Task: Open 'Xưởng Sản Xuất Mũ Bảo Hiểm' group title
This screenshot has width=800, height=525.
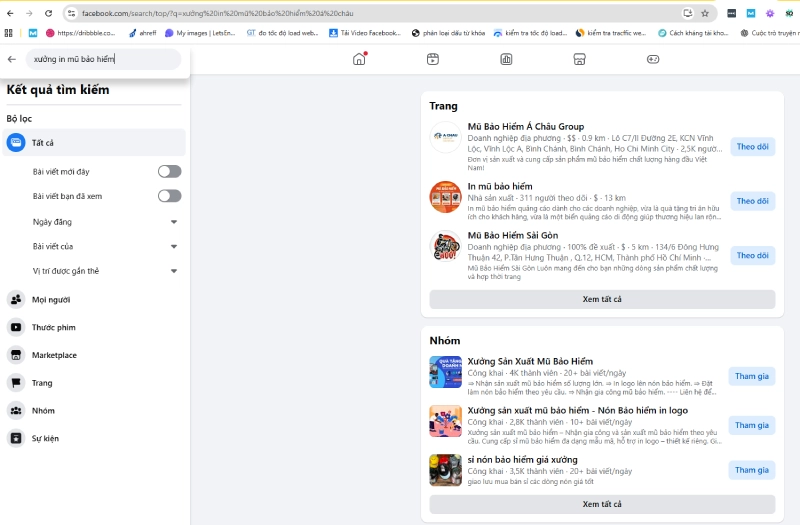Action: pos(530,361)
